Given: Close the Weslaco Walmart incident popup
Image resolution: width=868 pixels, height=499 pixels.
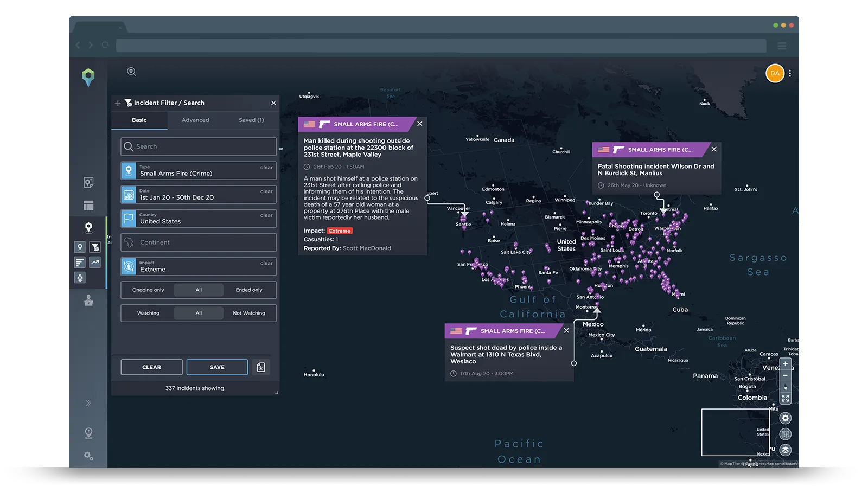Looking at the screenshot, I should pyautogui.click(x=566, y=331).
